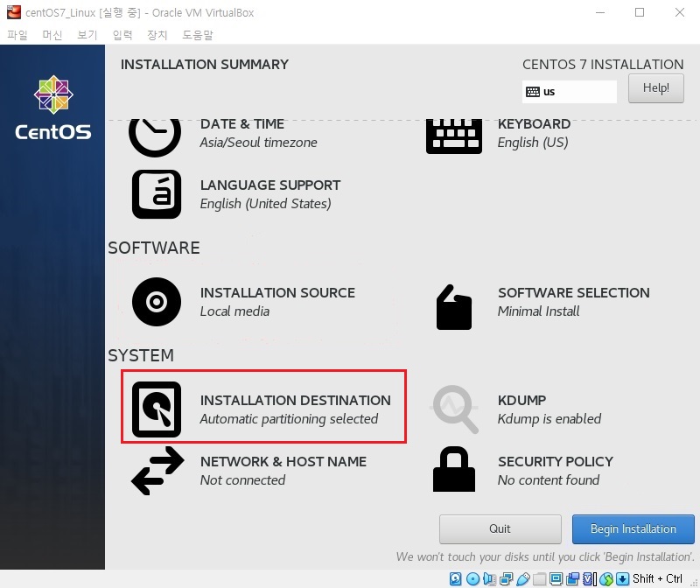The height and width of the screenshot is (588, 700).
Task: Click VirtualBox hard disk activity icon
Action: [x=455, y=579]
